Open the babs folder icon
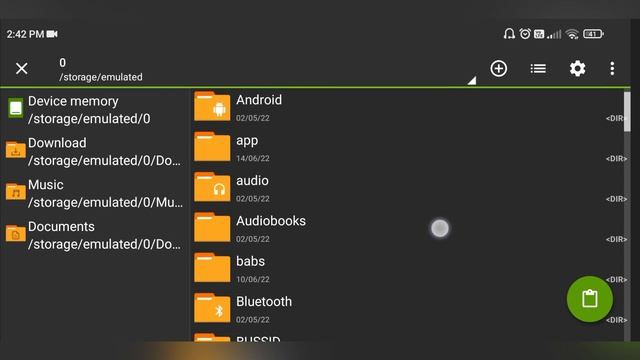 pyautogui.click(x=212, y=268)
